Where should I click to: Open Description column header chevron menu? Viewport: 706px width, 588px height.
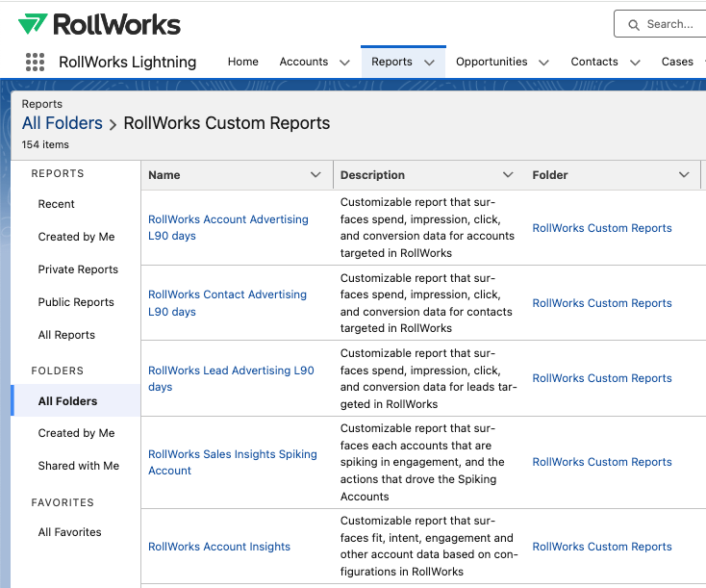pos(508,175)
